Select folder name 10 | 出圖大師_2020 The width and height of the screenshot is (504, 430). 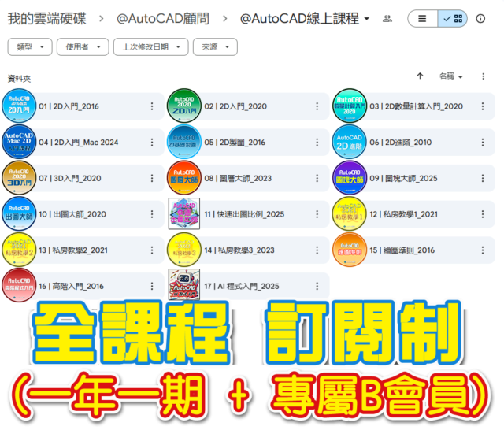72,214
